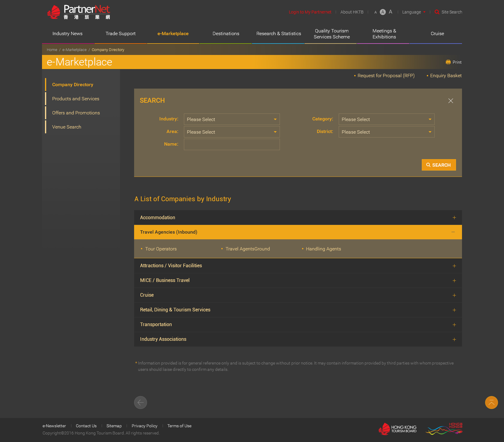Close the Search panel with X
The width and height of the screenshot is (504, 442).
[x=451, y=101]
